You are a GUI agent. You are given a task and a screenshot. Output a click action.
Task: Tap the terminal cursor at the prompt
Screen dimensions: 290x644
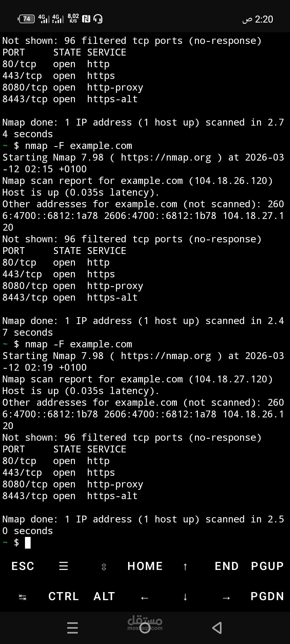[x=28, y=543]
